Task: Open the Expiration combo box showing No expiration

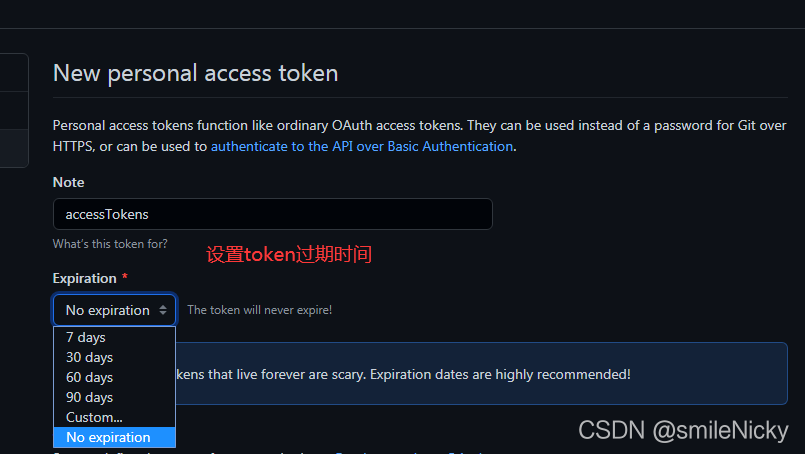Action: [x=114, y=310]
